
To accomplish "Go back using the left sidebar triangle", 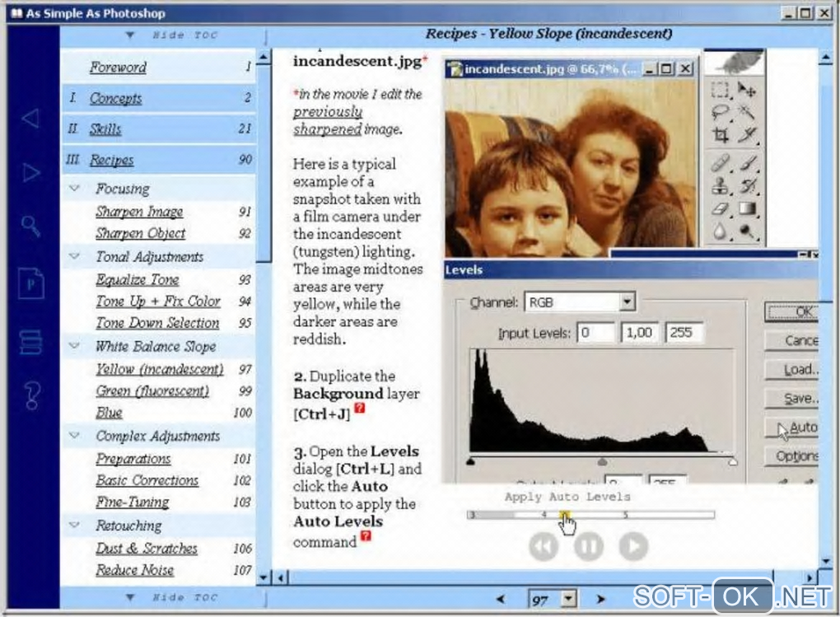I will click(x=30, y=118).
